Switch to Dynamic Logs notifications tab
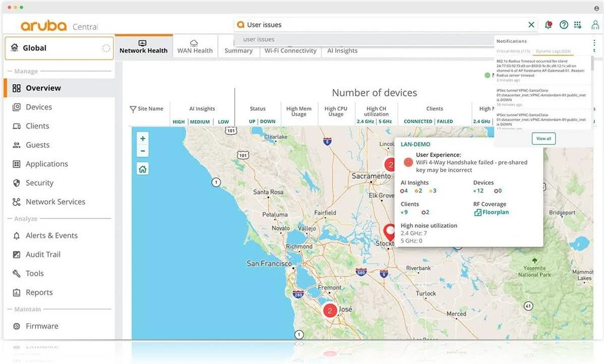 (553, 51)
